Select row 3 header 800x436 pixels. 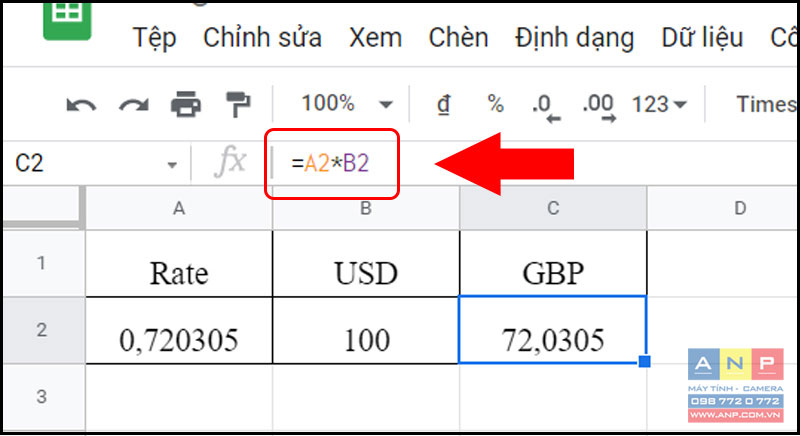[x=42, y=397]
